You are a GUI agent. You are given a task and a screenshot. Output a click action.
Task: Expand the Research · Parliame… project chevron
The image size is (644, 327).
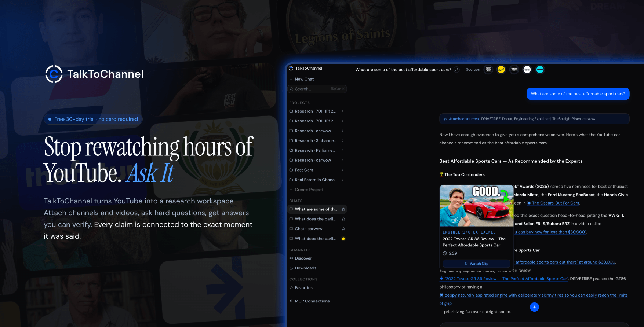[343, 151]
